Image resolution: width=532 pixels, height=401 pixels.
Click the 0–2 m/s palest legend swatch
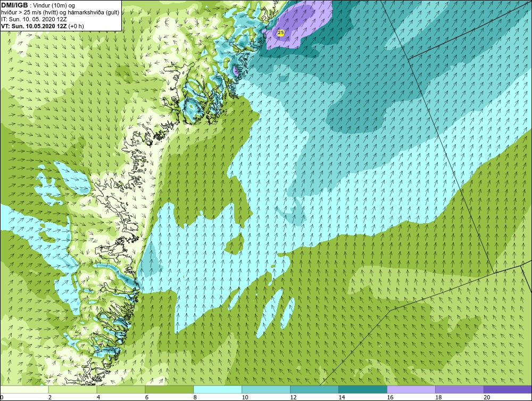point(24,389)
